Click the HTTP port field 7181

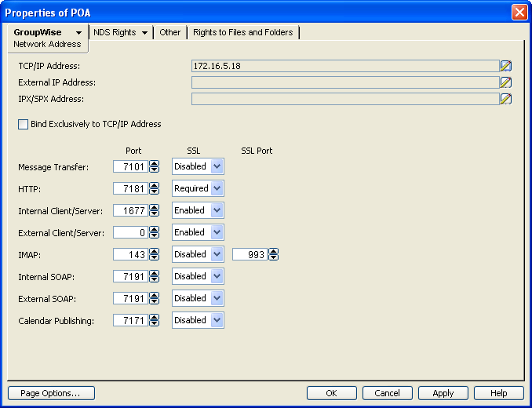coord(130,188)
